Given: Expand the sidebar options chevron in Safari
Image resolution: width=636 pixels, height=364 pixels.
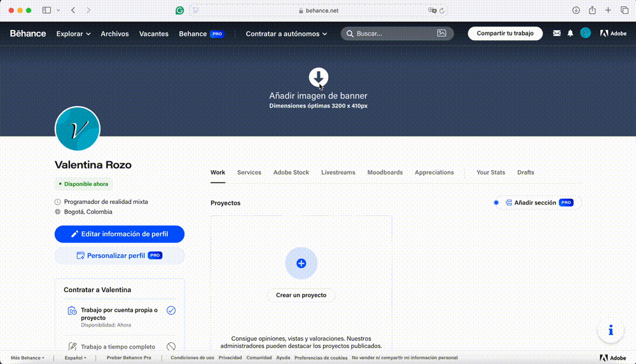Looking at the screenshot, I should pyautogui.click(x=59, y=10).
